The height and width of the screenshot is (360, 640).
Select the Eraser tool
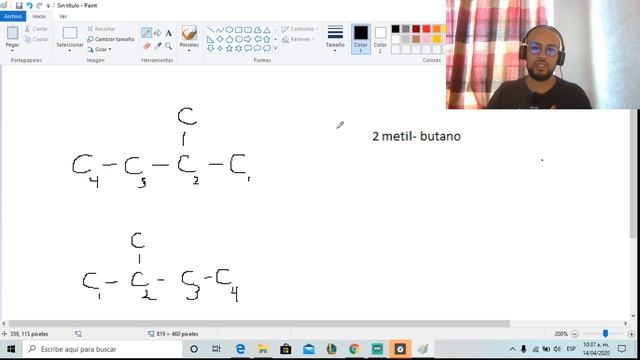click(x=147, y=46)
